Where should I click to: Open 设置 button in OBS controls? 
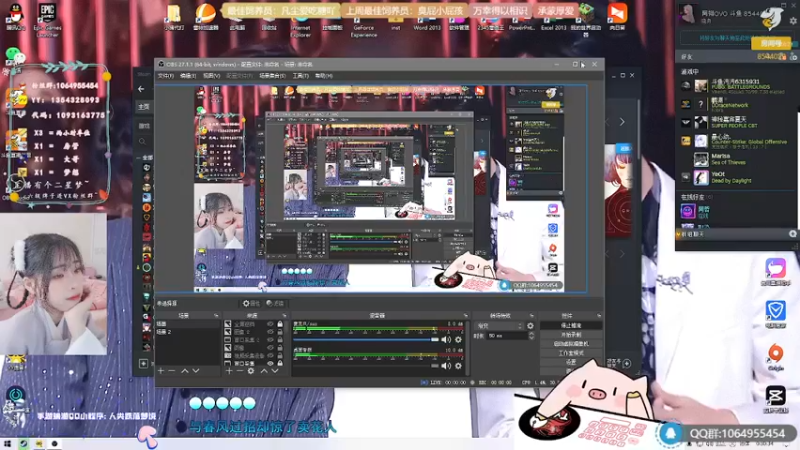(571, 362)
